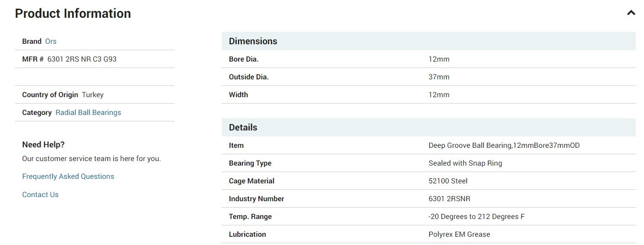Click the Contact Us link

pyautogui.click(x=40, y=194)
